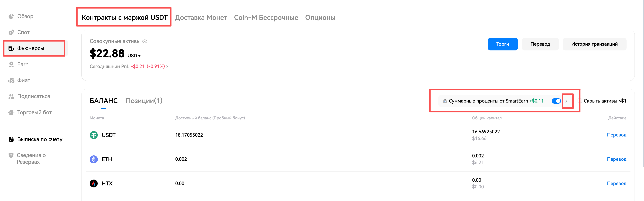This screenshot has height=201, width=644.
Task: Open 'Выписка по счету' in the sidebar
Action: (x=40, y=139)
